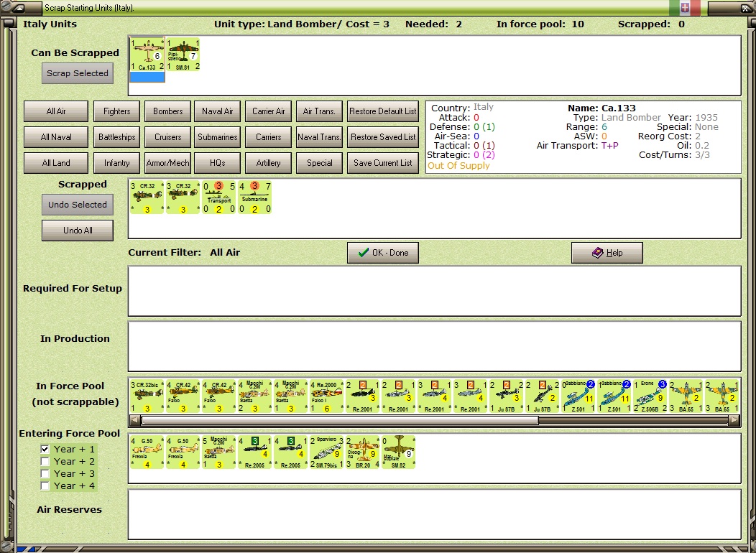Show Carrier Air units
This screenshot has height=553, width=756.
coord(269,111)
